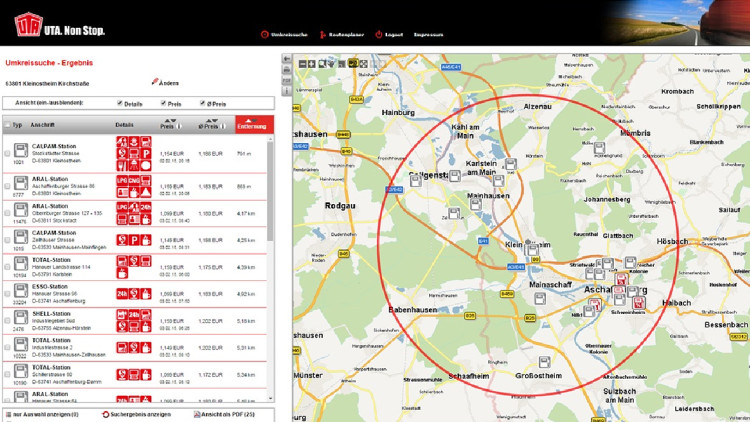Click the PDF icon beside the map
This screenshot has height=422, width=750.
(x=287, y=80)
